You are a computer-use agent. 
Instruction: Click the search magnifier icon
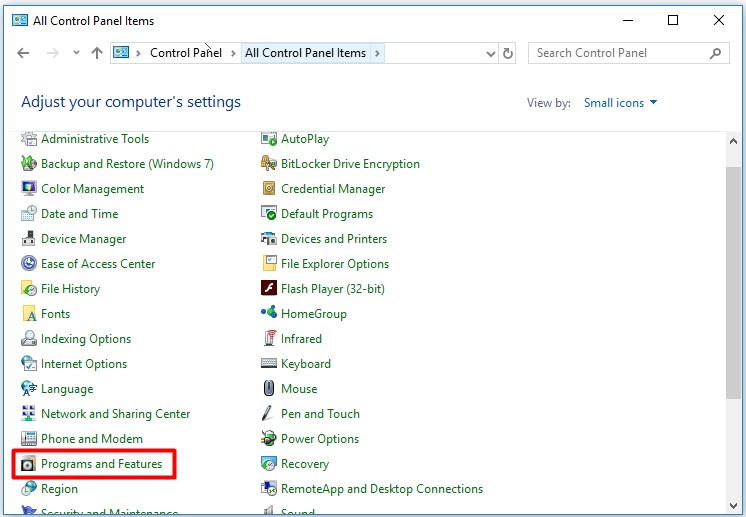click(x=715, y=53)
